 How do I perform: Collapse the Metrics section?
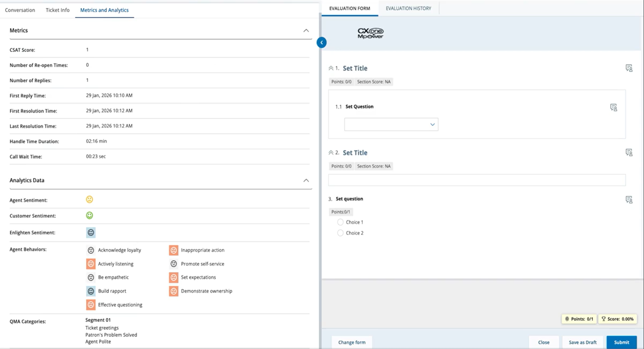click(306, 30)
